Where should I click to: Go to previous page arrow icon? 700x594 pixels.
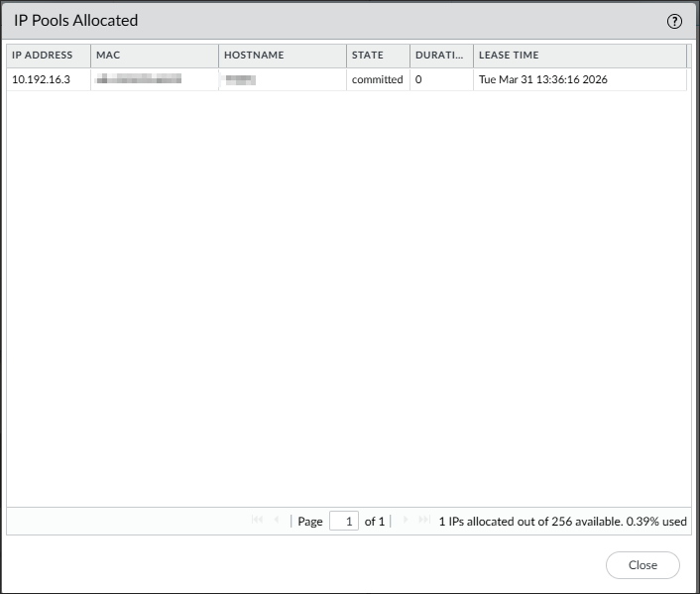pos(277,520)
